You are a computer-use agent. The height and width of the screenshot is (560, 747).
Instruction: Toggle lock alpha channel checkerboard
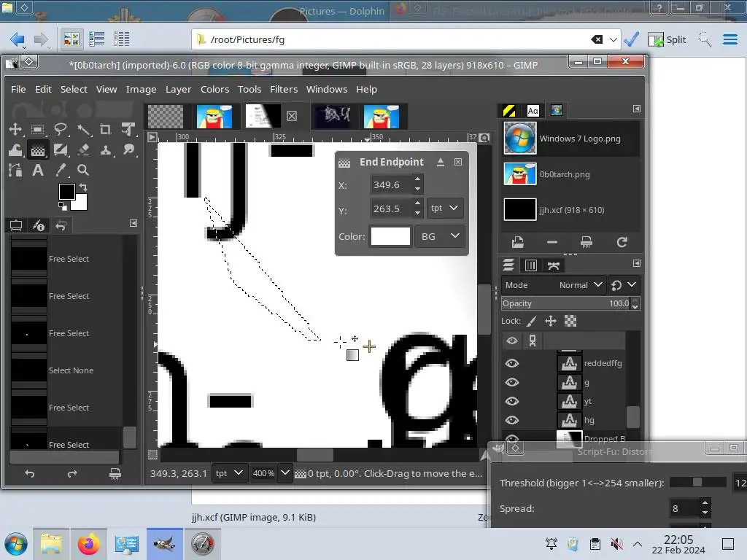570,321
